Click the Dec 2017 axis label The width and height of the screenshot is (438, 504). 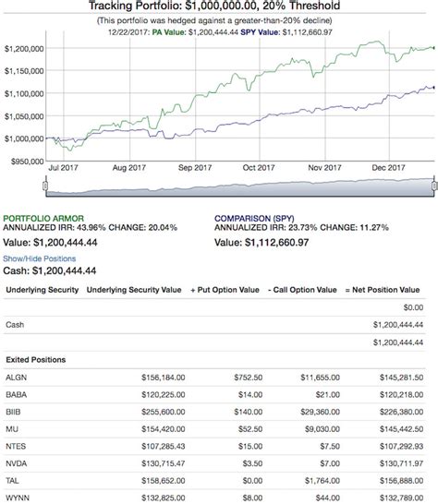point(388,167)
